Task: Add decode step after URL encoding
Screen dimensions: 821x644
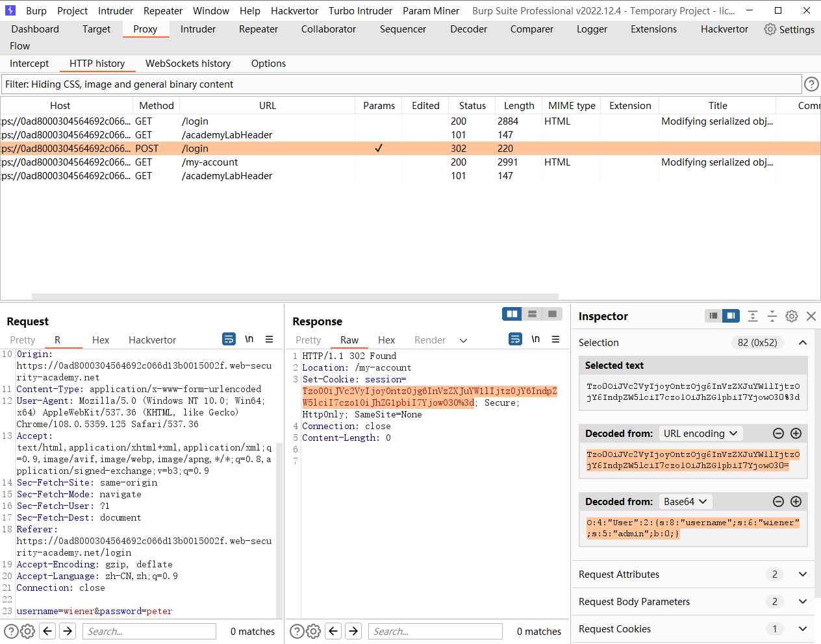Action: (x=796, y=433)
